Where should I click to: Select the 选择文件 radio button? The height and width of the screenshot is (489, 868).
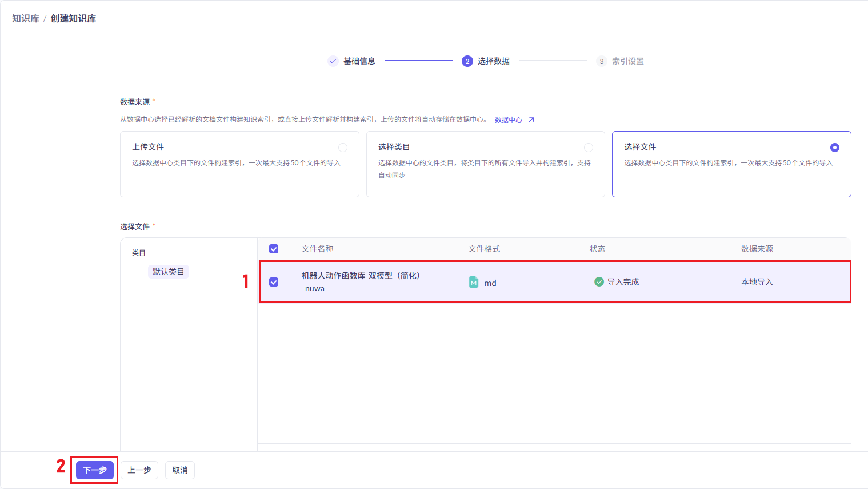[835, 148]
